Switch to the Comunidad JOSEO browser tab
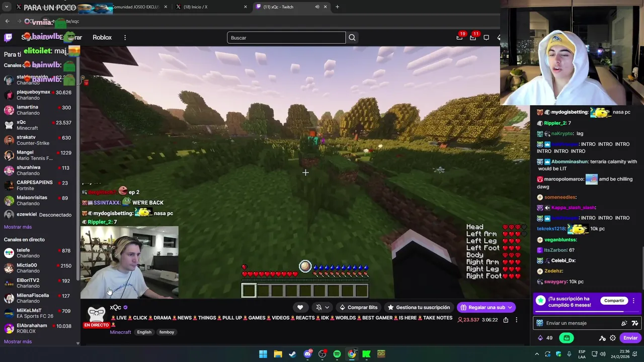The height and width of the screenshot is (362, 644). pyautogui.click(x=135, y=7)
